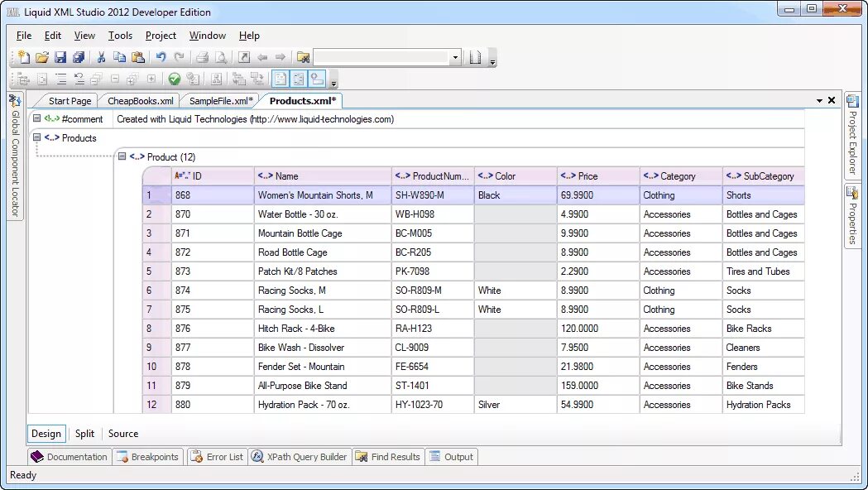The image size is (868, 490).
Task: Toggle the second highlighted view-mode button
Action: 299,79
